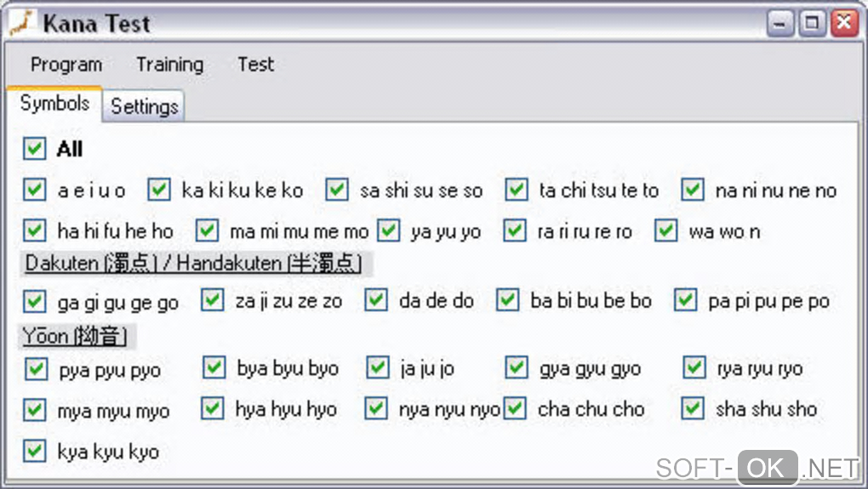Toggle the All checkbox
868x489 pixels.
click(35, 149)
